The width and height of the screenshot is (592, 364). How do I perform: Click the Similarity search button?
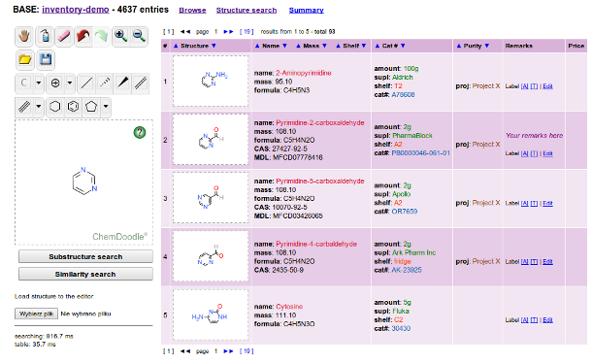click(x=85, y=274)
